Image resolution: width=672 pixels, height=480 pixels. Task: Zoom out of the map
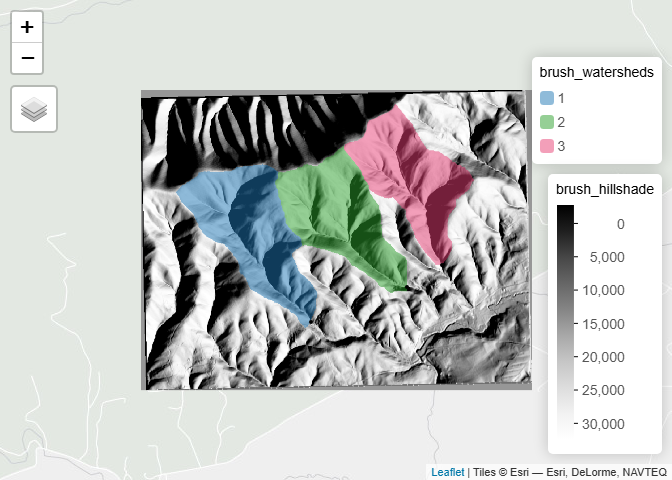27,58
